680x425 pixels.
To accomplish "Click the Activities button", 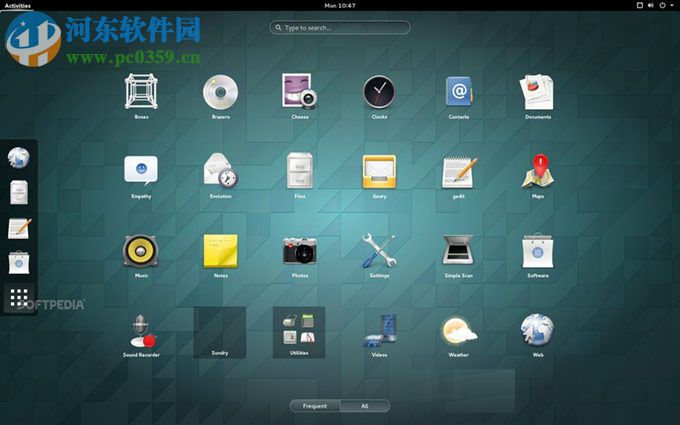I will pos(18,6).
